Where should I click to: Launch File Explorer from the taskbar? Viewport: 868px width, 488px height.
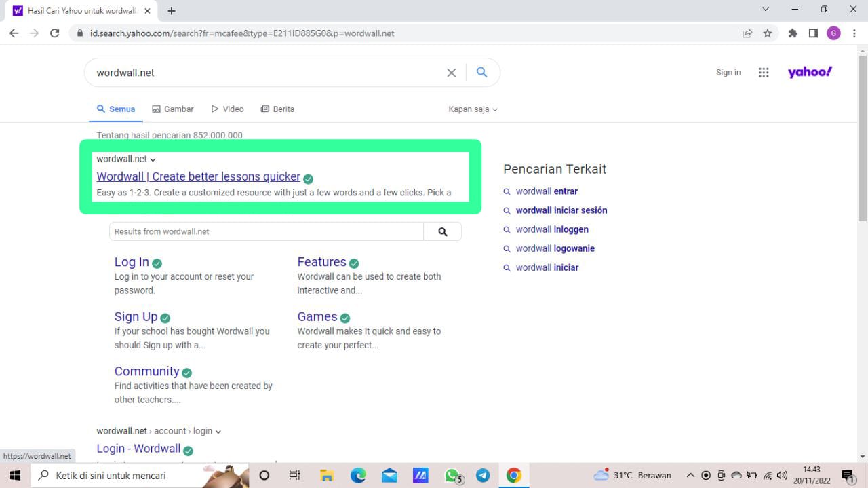coord(327,475)
